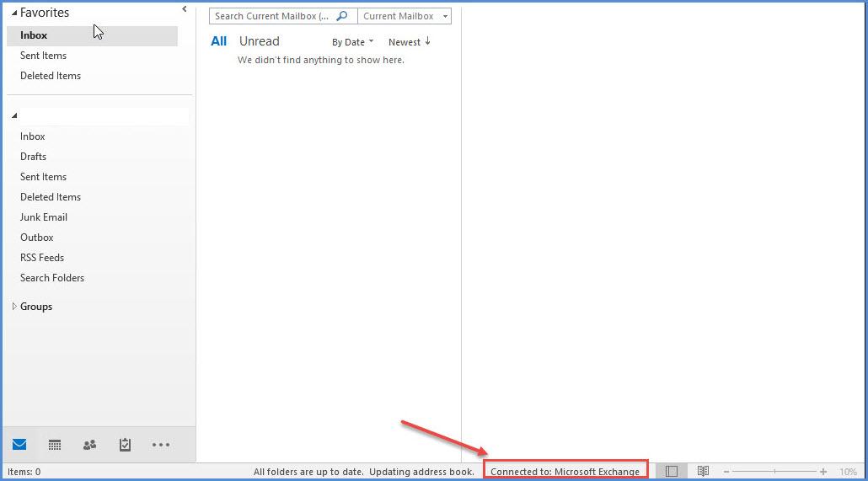Click the search magnifier icon
The height and width of the screenshot is (481, 868).
coord(342,16)
